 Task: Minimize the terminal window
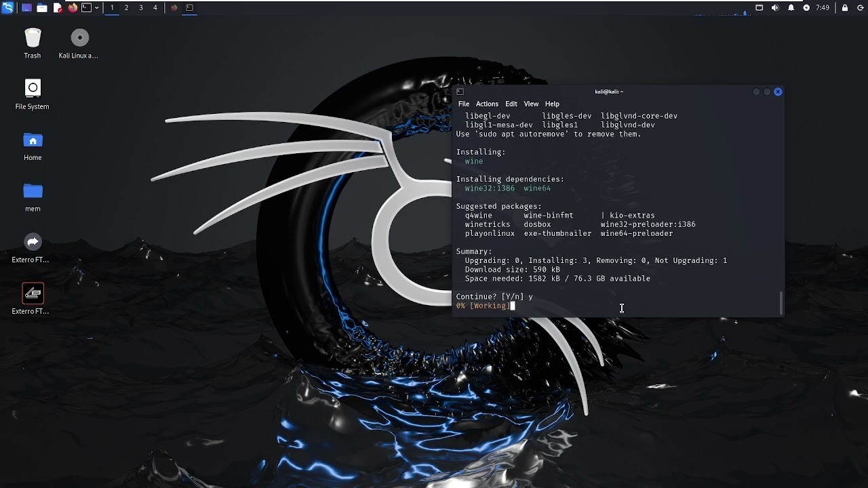756,91
